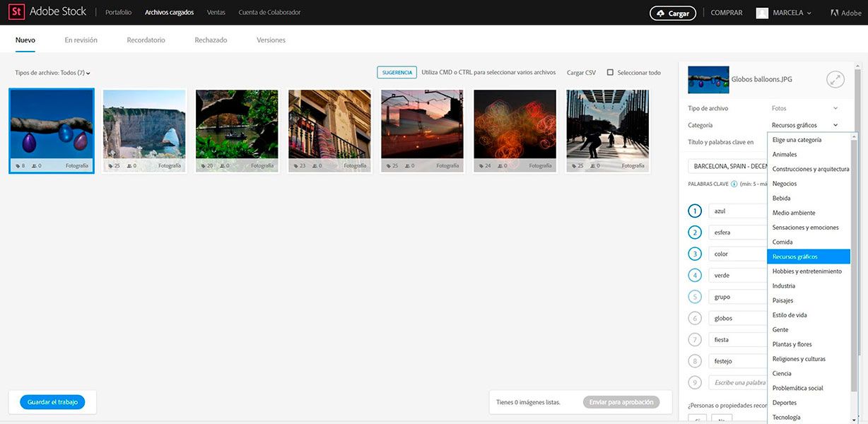Expand the Globos balloons.JPG preview with the arrows icon

(x=836, y=80)
